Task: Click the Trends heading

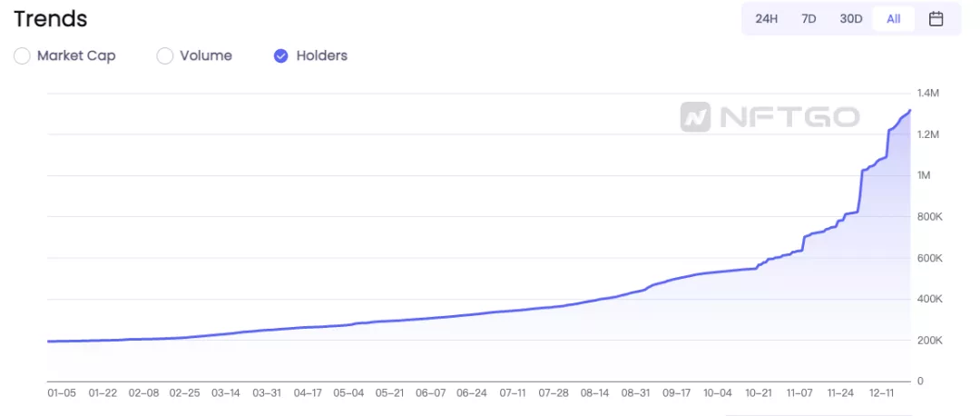Action: point(51,19)
